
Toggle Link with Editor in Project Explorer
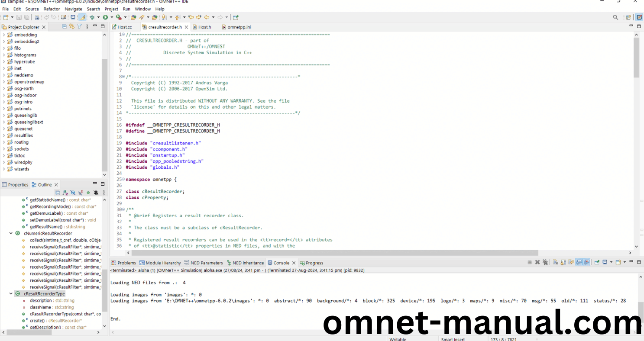(x=72, y=27)
